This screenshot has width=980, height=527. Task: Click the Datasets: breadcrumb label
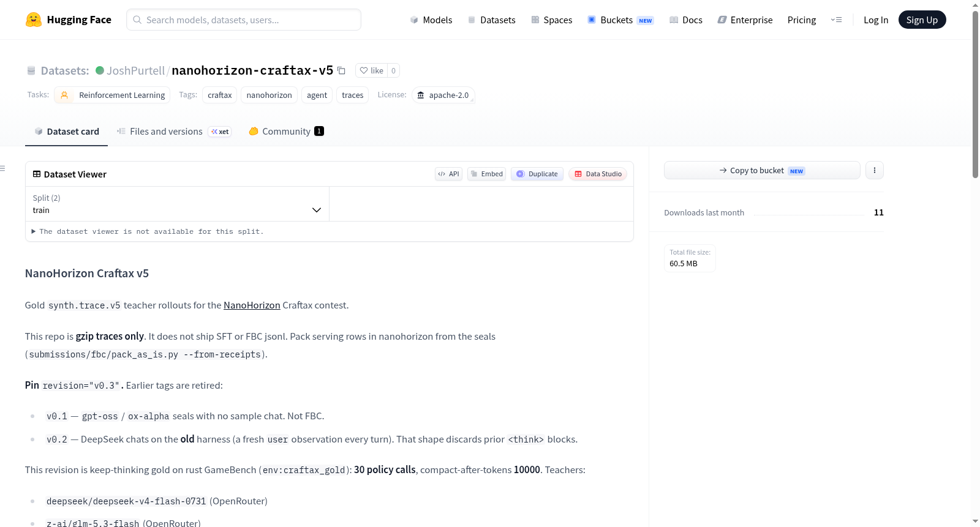coord(65,71)
